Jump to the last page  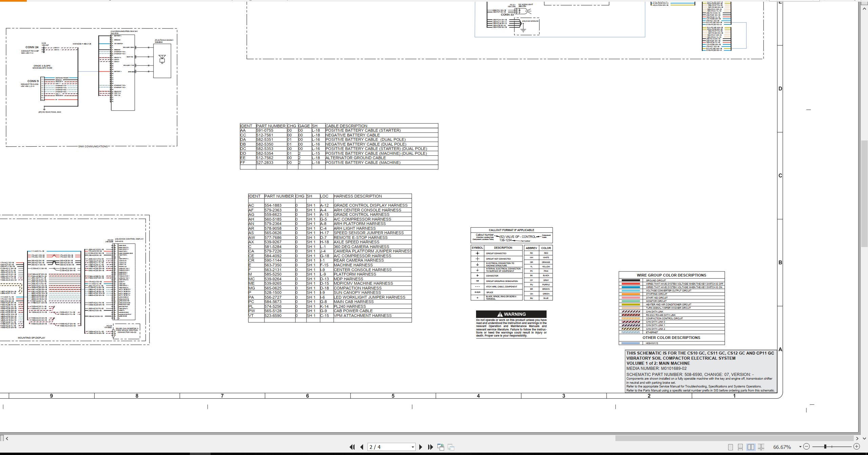point(430,447)
